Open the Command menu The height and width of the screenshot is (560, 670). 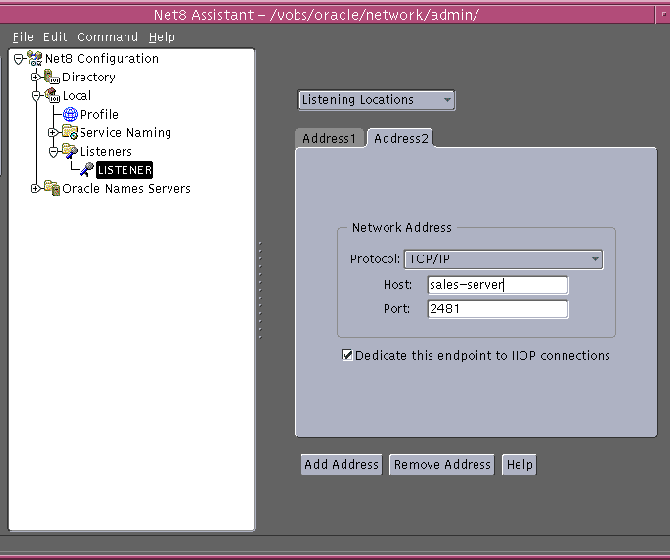click(x=108, y=37)
